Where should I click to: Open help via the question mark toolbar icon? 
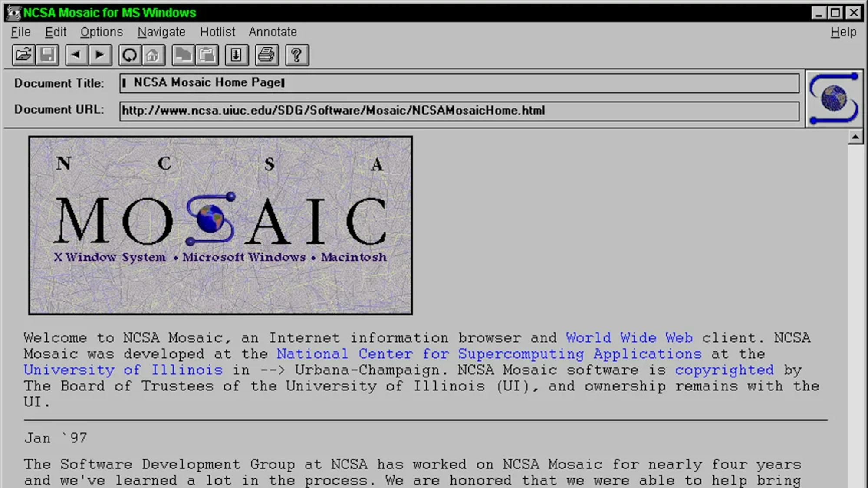296,55
